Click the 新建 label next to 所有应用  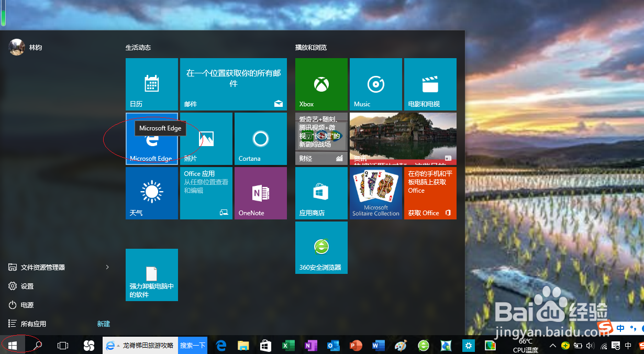[103, 324]
